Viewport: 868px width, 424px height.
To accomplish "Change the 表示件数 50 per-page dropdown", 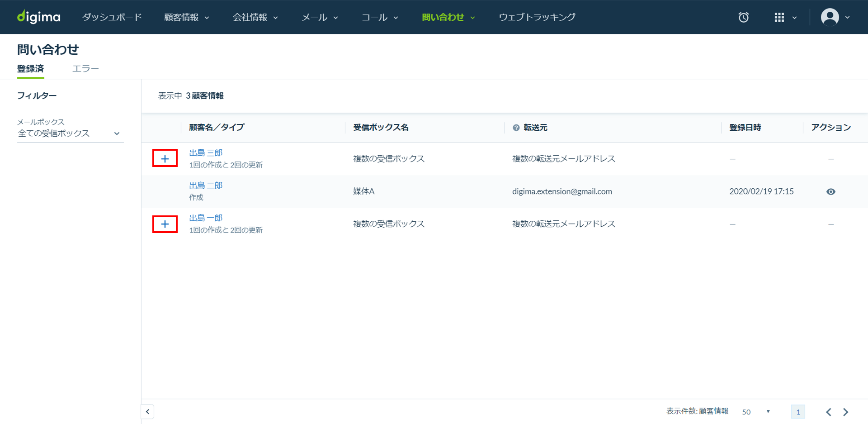I will point(756,412).
